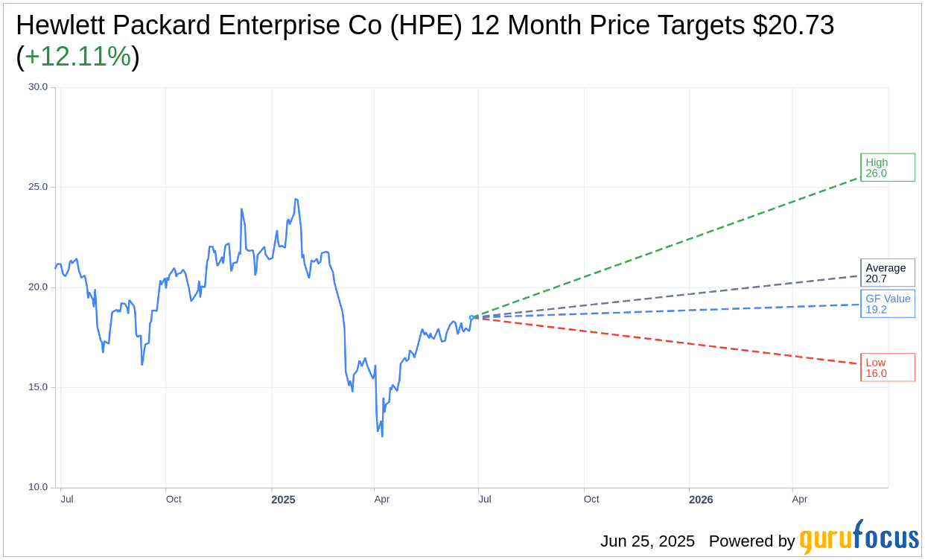The image size is (925, 560).
Task: Click the Powered by text
Action: pyautogui.click(x=751, y=541)
